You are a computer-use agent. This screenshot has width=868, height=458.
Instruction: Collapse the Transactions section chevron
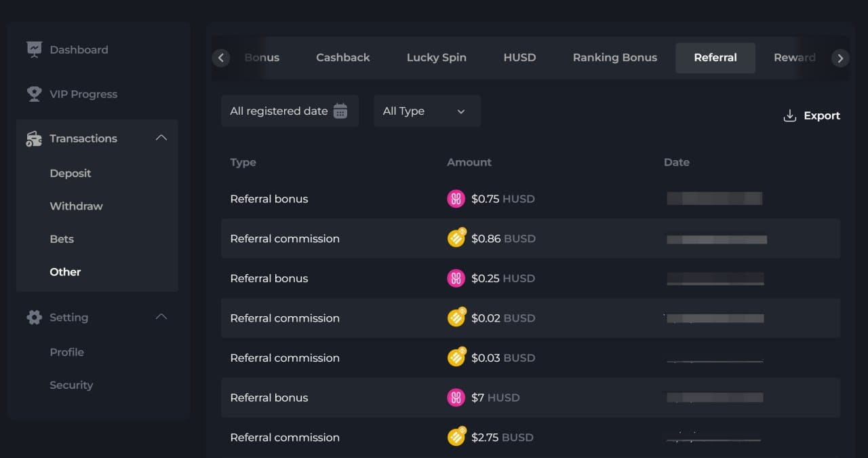(x=161, y=138)
